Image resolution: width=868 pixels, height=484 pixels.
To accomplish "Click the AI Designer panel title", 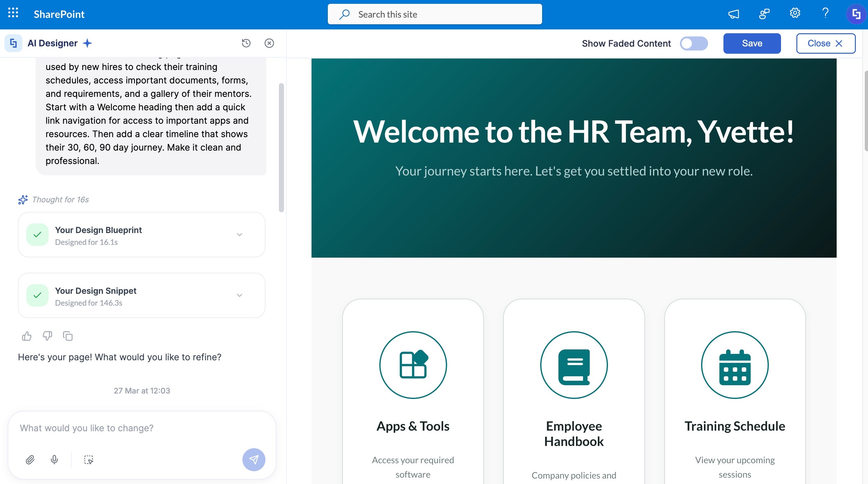I will (x=52, y=43).
